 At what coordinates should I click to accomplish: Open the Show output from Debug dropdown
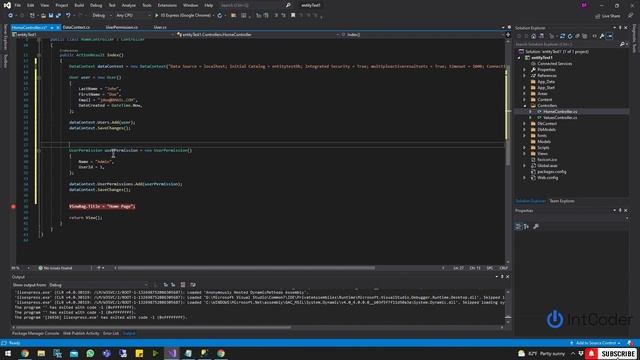tap(98, 285)
